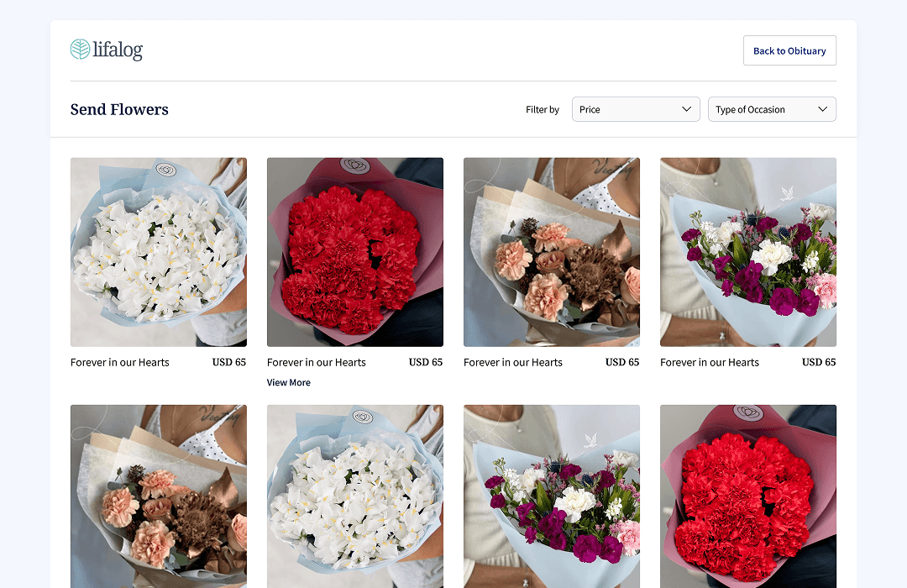Viewport: 907px width, 588px height.
Task: Expand the Price filter dropdown
Action: point(636,109)
